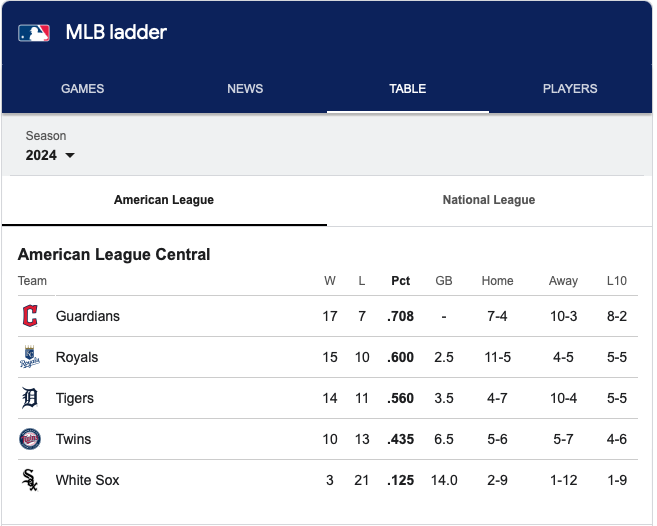Select the Table tab
The height and width of the screenshot is (526, 657).
[408, 89]
